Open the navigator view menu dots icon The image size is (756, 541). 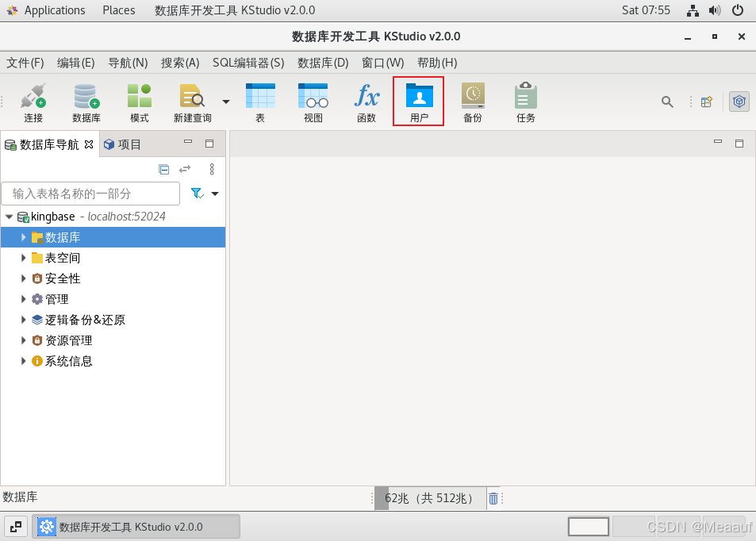point(212,169)
